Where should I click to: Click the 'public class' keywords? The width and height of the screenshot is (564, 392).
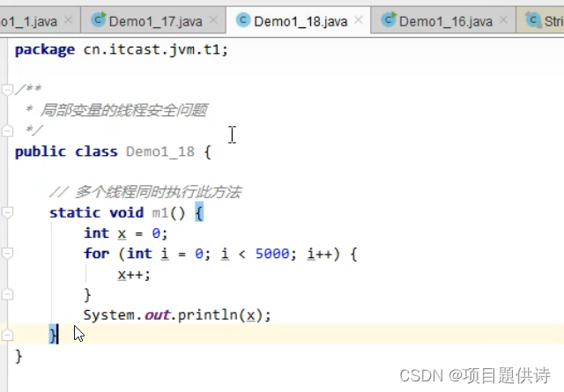pyautogui.click(x=66, y=152)
